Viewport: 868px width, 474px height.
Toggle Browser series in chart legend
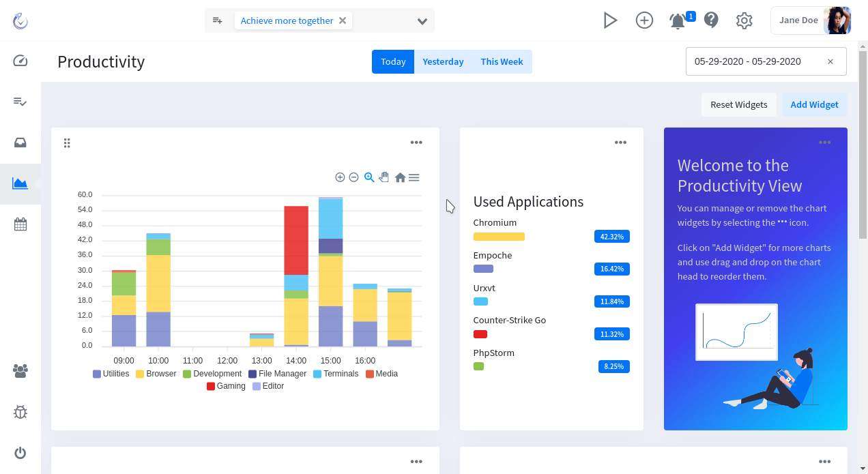click(x=156, y=374)
